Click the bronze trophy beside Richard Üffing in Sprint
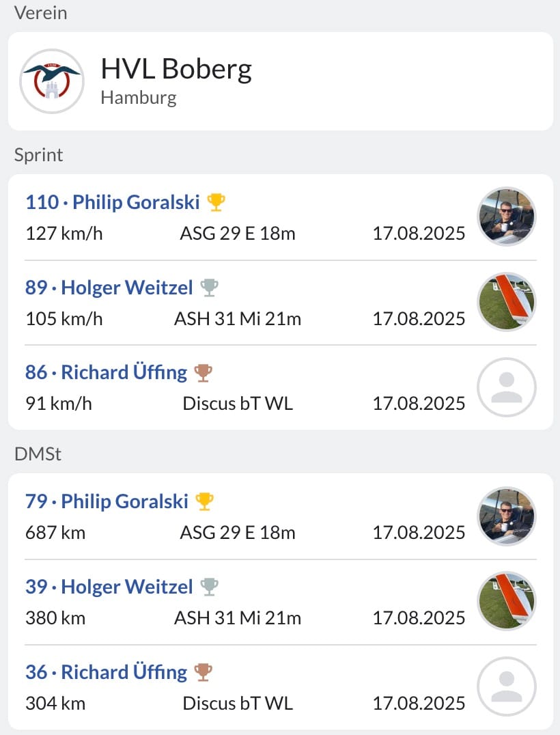The width and height of the screenshot is (560, 735). coord(204,373)
